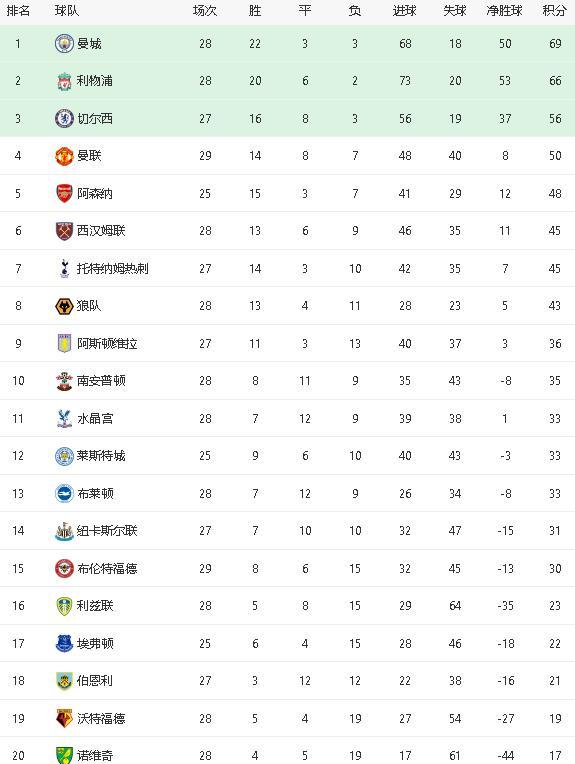Open the 诺维奇 team link
This screenshot has width=575, height=764.
pyautogui.click(x=95, y=756)
